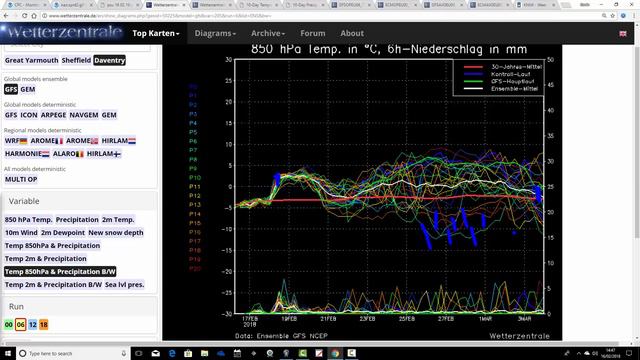Select AROME model with French flag
This screenshot has width=640, height=360.
pos(47,141)
